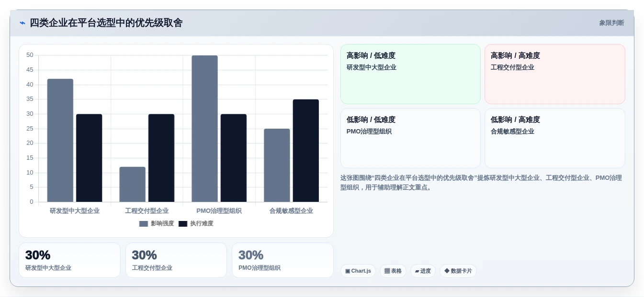644x297 pixels.
Task: Click the 合规敏感型企业 influence bar
Action: [x=277, y=165]
